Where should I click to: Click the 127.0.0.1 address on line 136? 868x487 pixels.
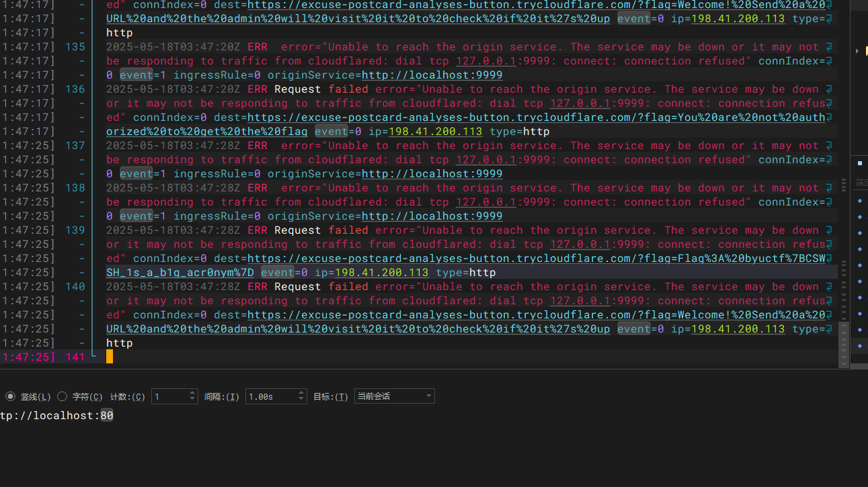485,103
